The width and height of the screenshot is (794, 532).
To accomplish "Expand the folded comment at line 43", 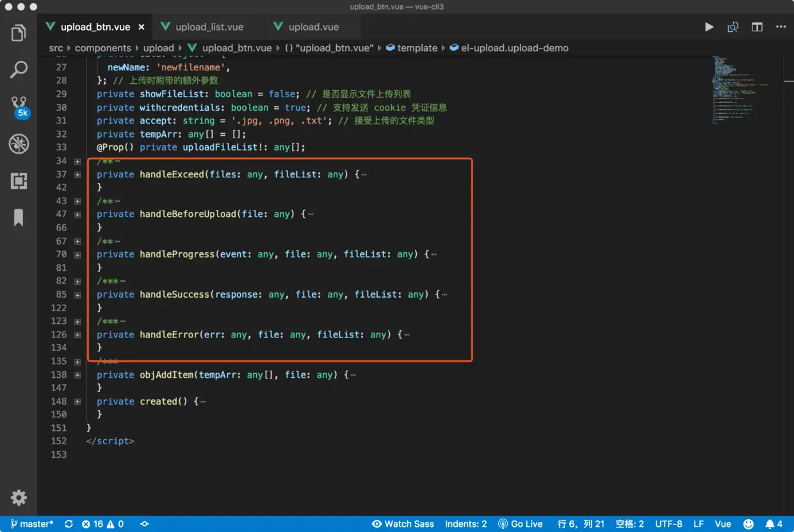I will tap(77, 201).
